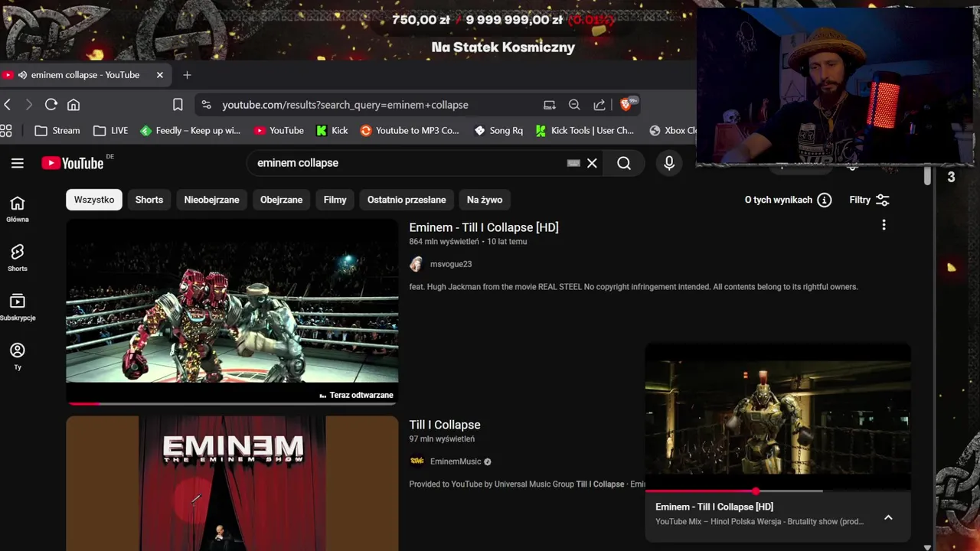Select the Filmy filter chip
Viewport: 980px width, 551px height.
[x=335, y=200]
